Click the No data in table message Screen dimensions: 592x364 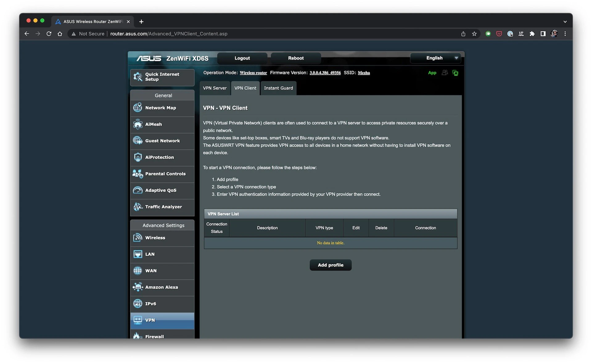click(331, 243)
